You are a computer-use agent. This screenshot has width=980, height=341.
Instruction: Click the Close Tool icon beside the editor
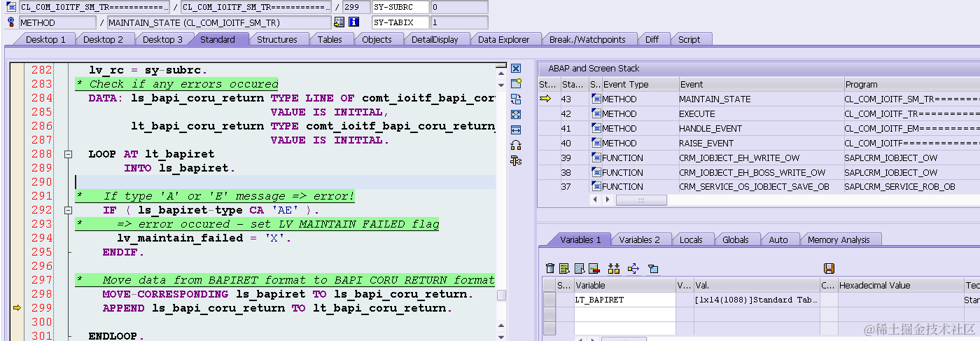click(x=516, y=69)
